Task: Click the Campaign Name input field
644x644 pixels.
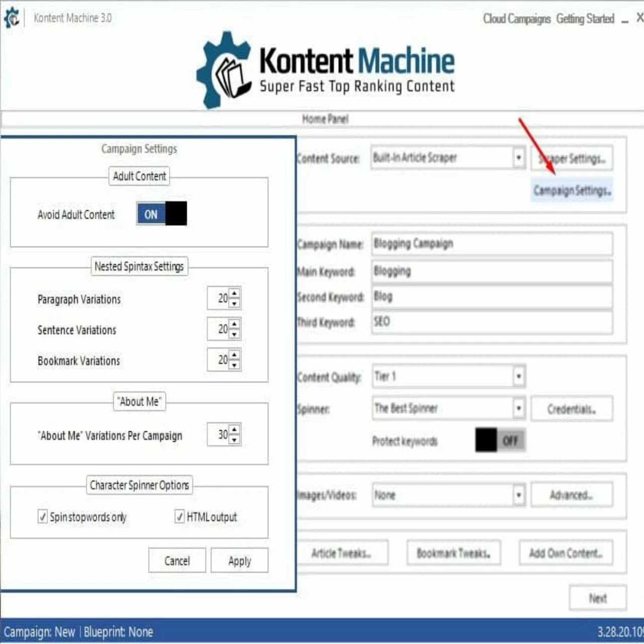Action: click(x=492, y=244)
